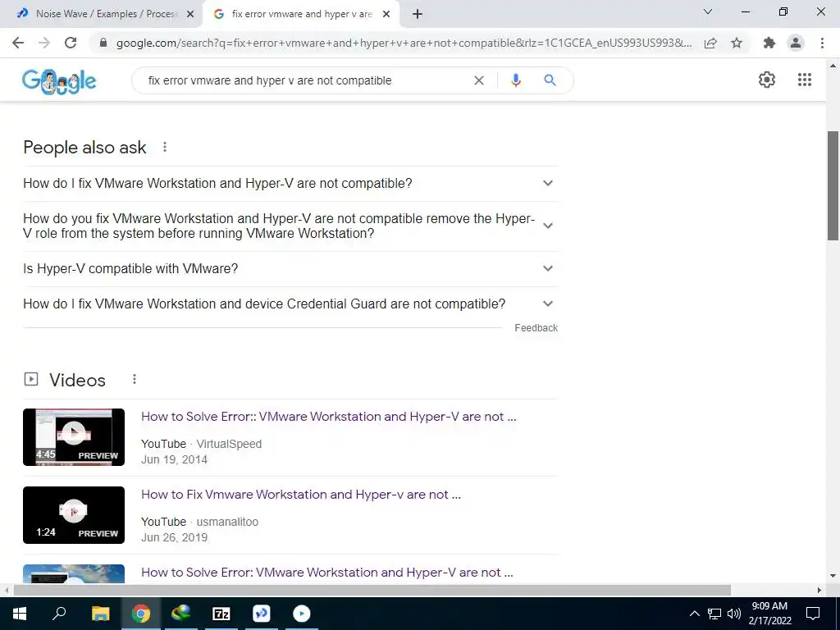The height and width of the screenshot is (630, 840).
Task: Click the 'People also ask' heading
Action: click(x=84, y=148)
